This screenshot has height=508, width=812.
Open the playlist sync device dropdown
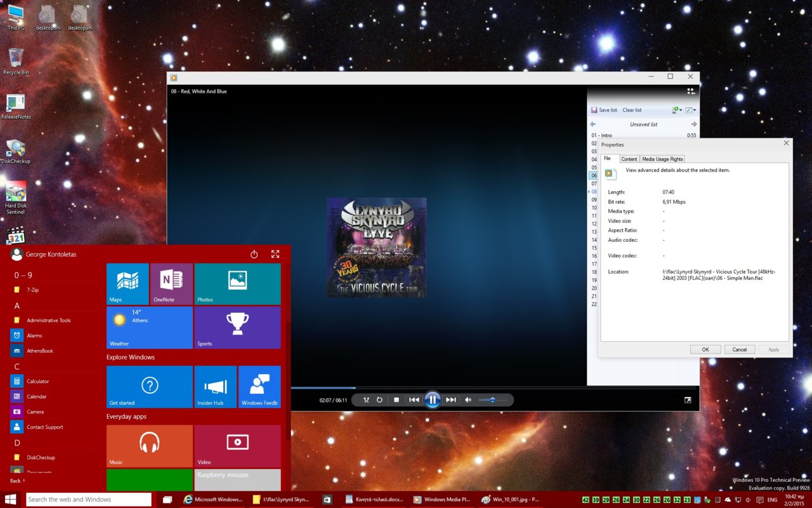coord(676,110)
